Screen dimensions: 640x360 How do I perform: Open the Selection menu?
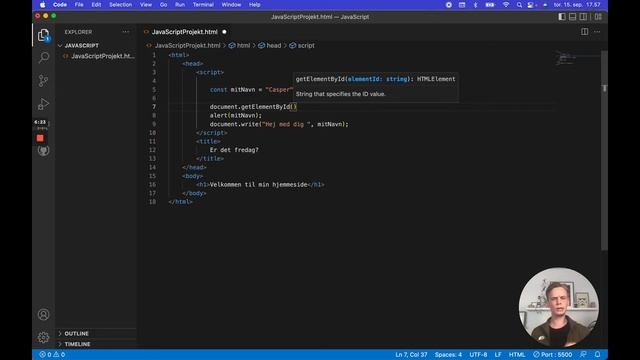[x=120, y=5]
